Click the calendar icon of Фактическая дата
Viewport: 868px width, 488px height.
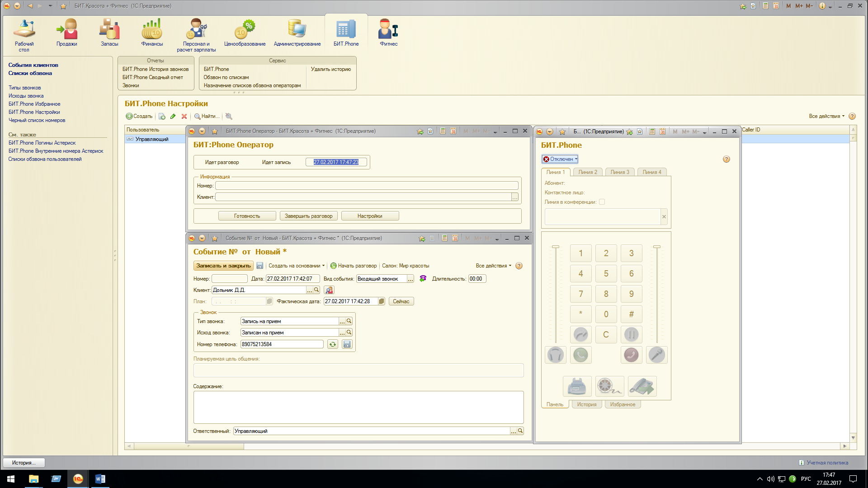382,301
